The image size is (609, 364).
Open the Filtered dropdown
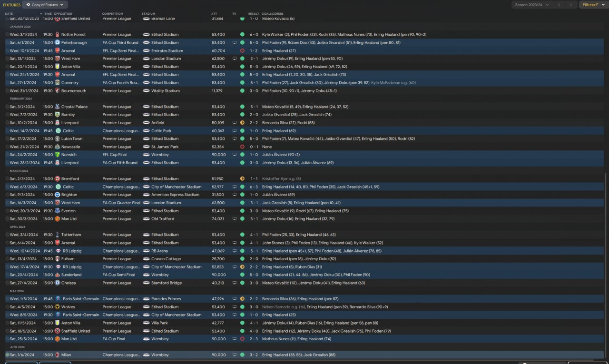tap(593, 5)
